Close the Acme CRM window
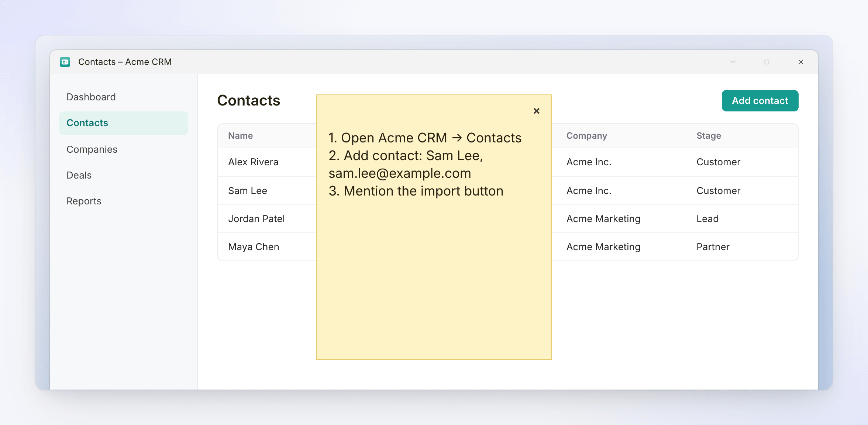868x425 pixels. click(x=801, y=62)
